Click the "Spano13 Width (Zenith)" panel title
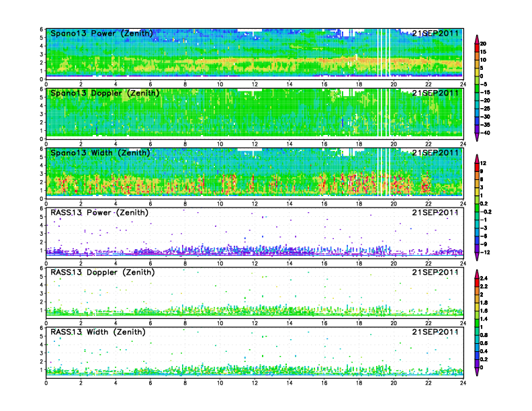 [101, 152]
